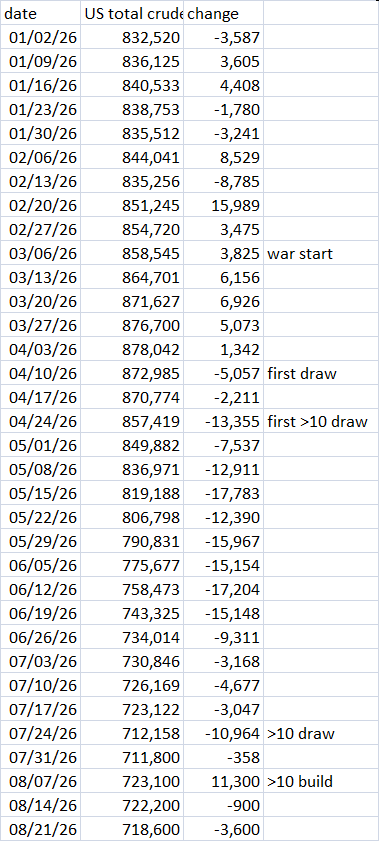Click the date cell 08/21/26
Viewport: 379px width, 841px height.
click(x=41, y=829)
